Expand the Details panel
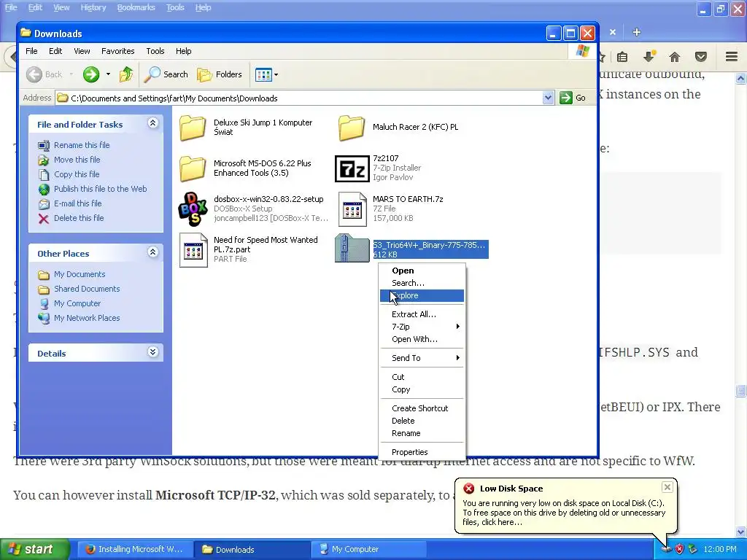Viewport: 747px width, 560px height. click(152, 352)
